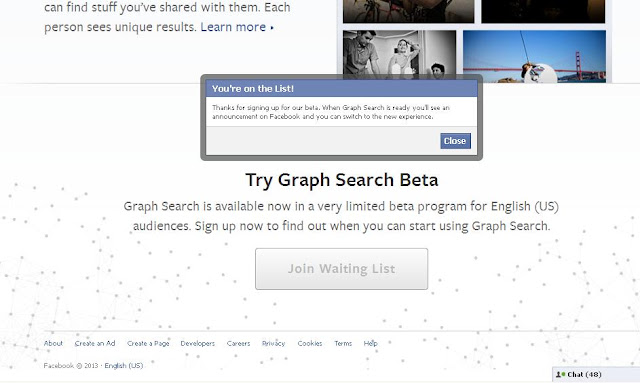Open the Create an Ad link
This screenshot has width=640, height=383.
coord(95,343)
